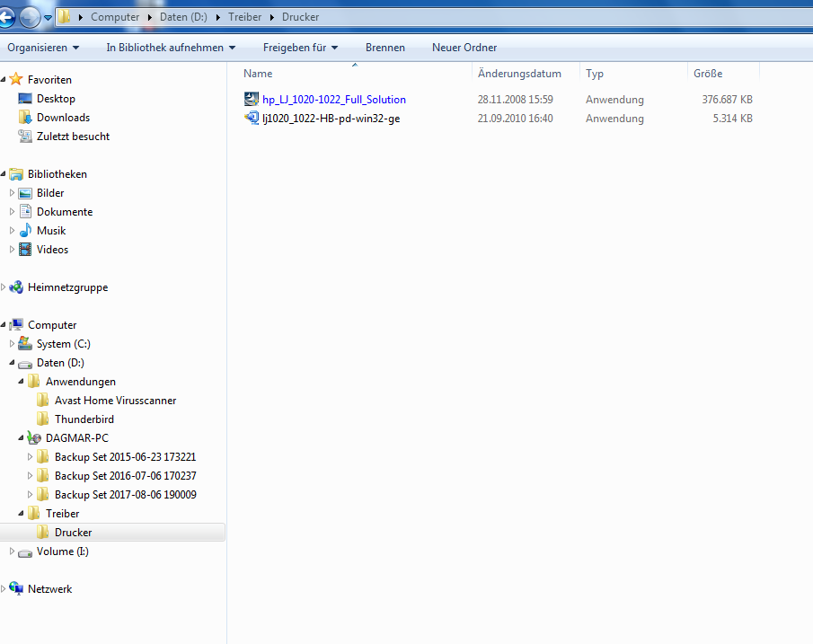
Task: Collapse the Treiber folder
Action: (21, 514)
